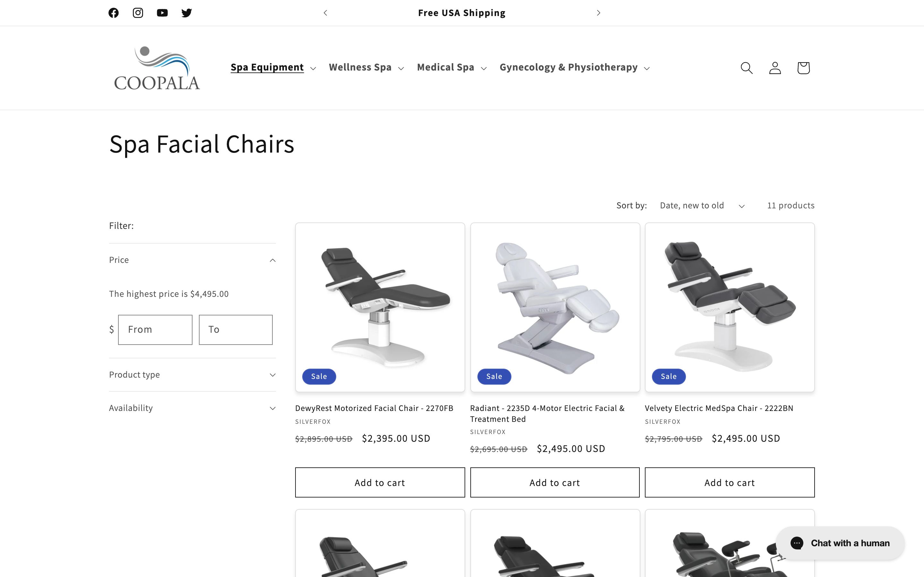Viewport: 924px width, 577px height.
Task: Expand the Availability filter
Action: [192, 408]
